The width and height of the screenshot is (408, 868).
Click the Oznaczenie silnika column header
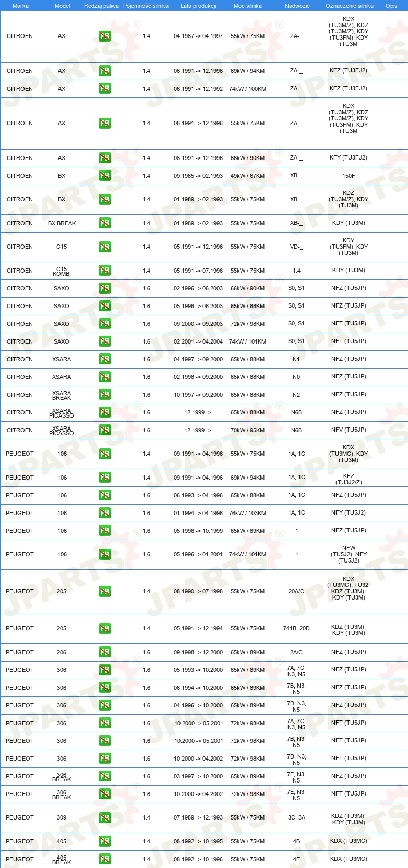coord(349,6)
